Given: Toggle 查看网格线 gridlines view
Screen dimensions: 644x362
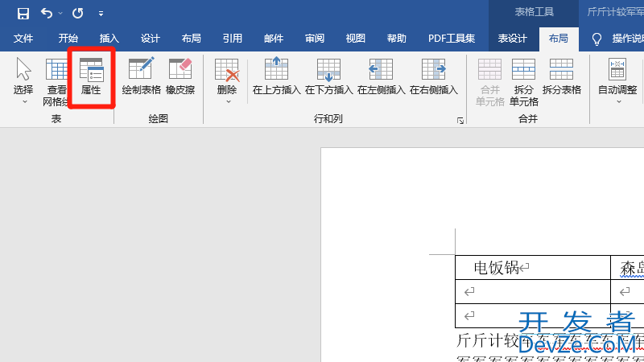Looking at the screenshot, I should tap(56, 82).
